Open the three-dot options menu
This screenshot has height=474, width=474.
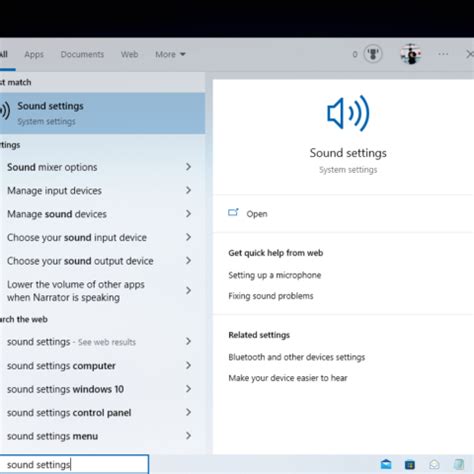click(x=443, y=54)
